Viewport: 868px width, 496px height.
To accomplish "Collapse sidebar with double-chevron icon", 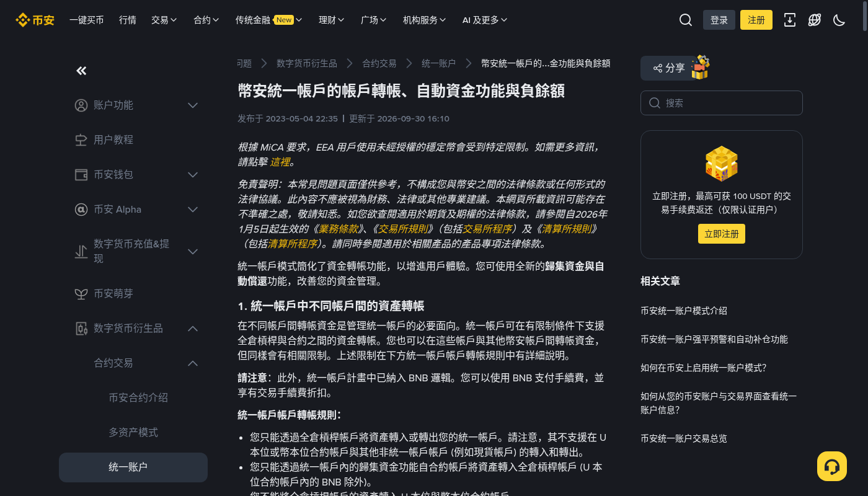I will pos(81,71).
